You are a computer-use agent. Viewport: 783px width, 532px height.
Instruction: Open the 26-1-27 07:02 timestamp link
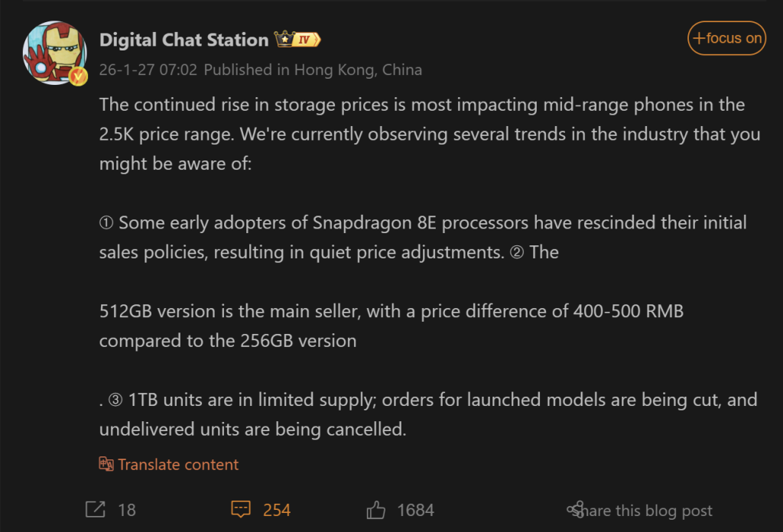[x=148, y=70]
